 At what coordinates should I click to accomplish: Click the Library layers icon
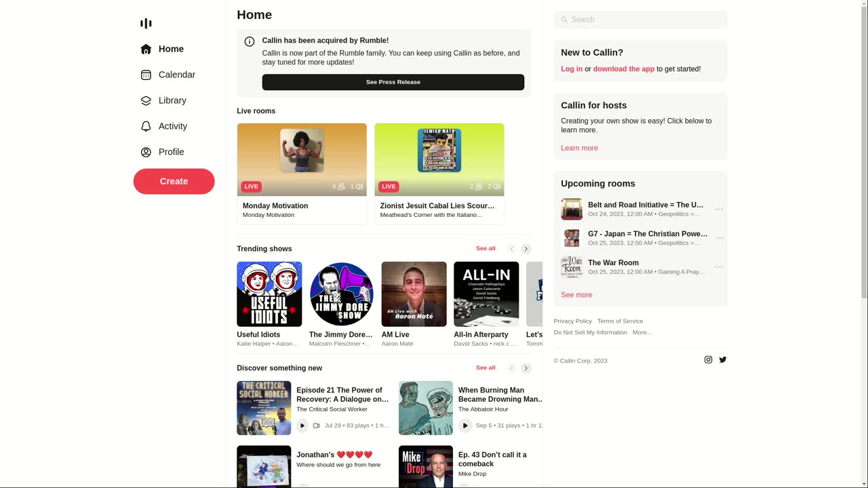[146, 100]
